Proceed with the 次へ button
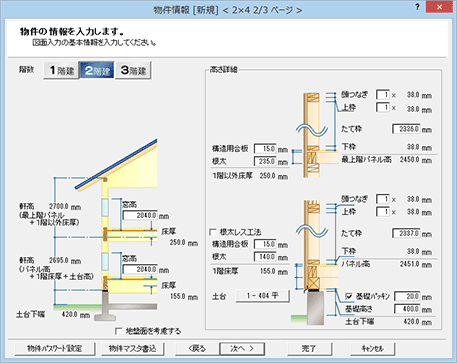Viewport: 457px width, 363px height. [242, 349]
